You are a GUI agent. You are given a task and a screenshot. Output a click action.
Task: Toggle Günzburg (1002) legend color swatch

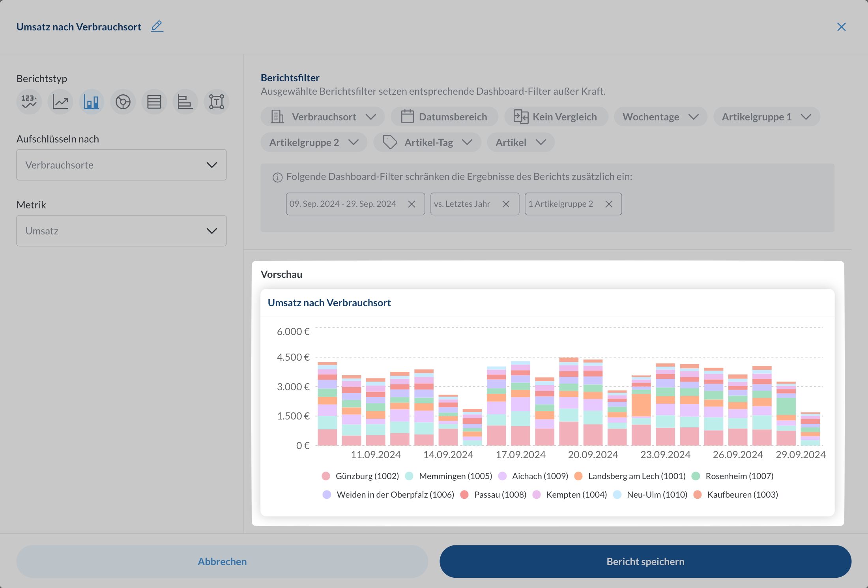coord(326,476)
